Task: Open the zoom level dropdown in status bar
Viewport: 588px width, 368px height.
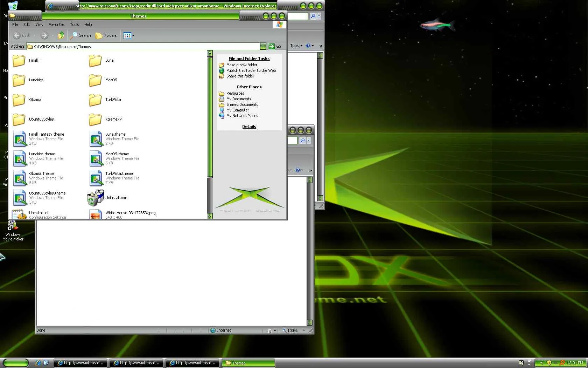Action: pos(304,330)
